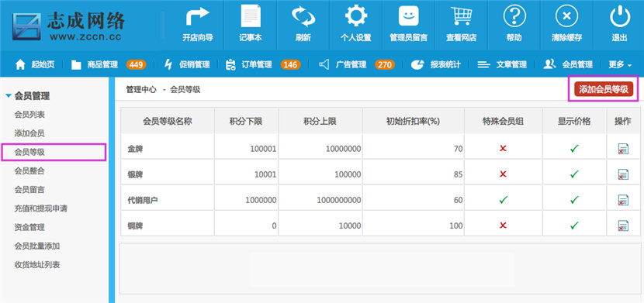Open 个人设置 gear icon
The height and width of the screenshot is (303, 644).
[x=355, y=16]
